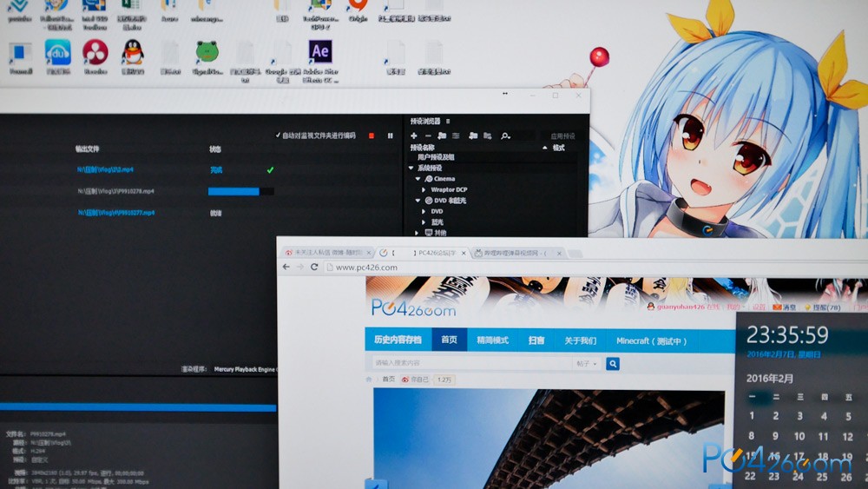Focus the forum search input field
The height and width of the screenshot is (489, 868).
tap(471, 363)
